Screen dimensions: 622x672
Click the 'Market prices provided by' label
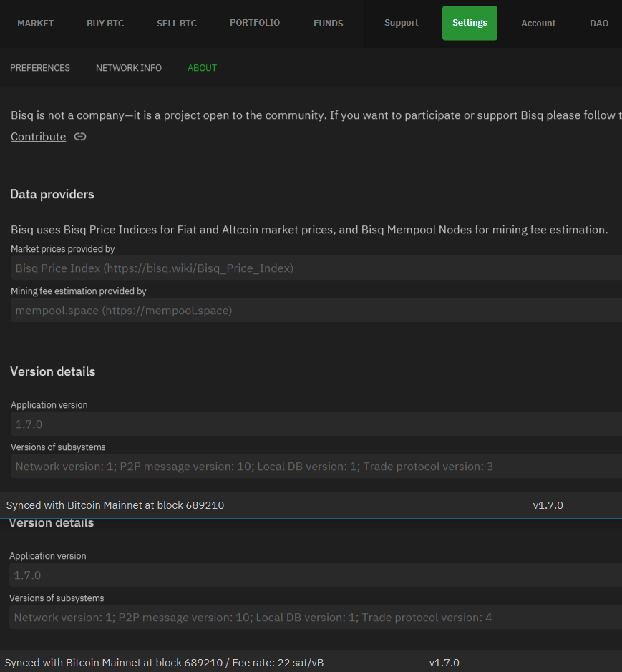coord(62,249)
